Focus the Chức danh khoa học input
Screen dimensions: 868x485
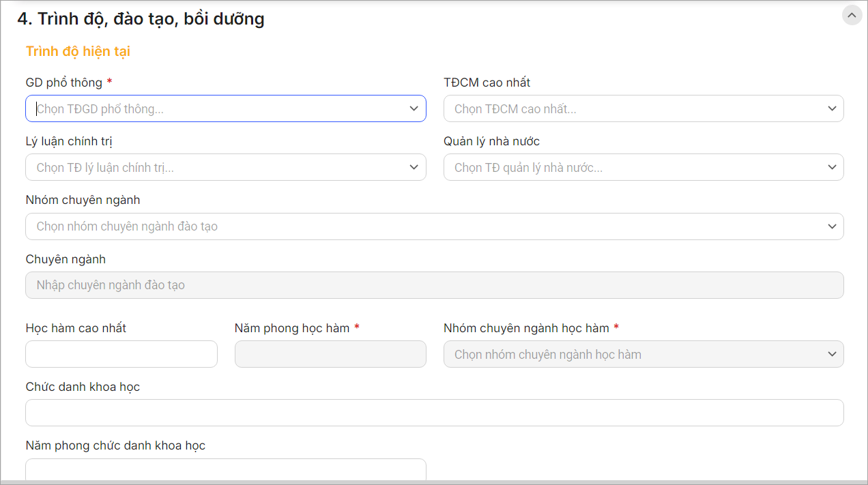[434, 413]
